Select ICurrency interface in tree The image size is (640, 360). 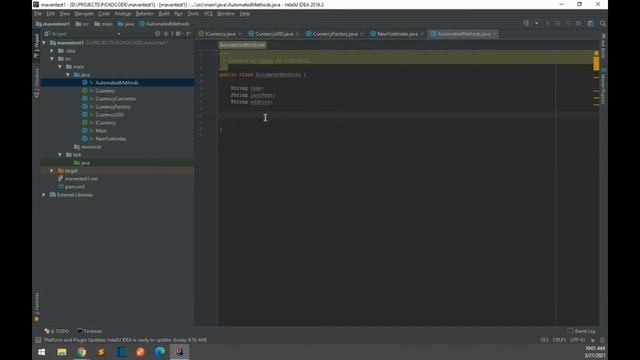coord(106,123)
